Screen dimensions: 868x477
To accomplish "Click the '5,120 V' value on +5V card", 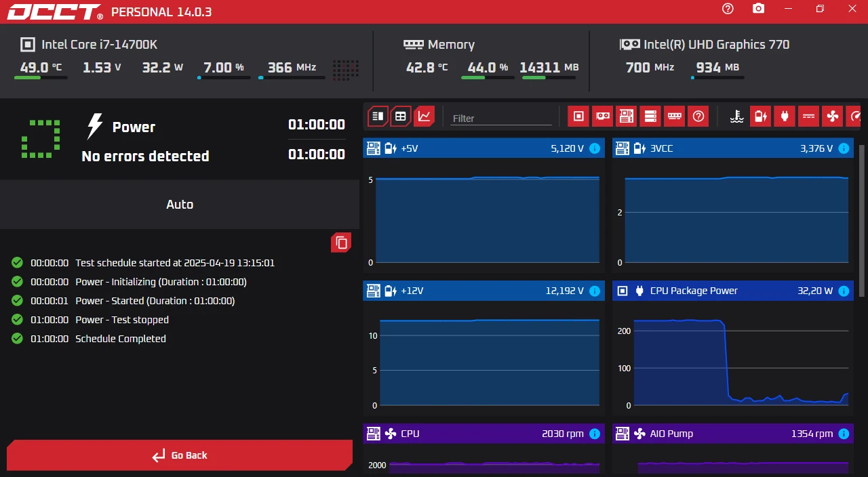I will coord(568,148).
